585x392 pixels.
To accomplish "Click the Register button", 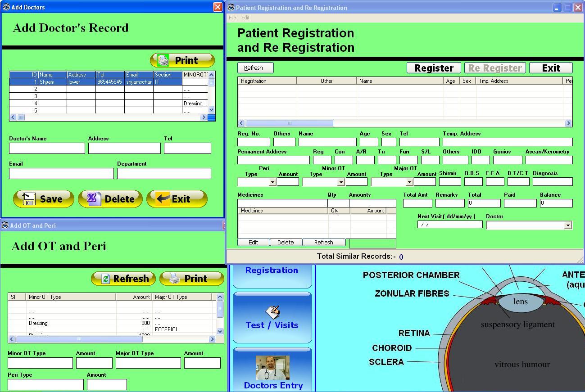I will tap(433, 68).
